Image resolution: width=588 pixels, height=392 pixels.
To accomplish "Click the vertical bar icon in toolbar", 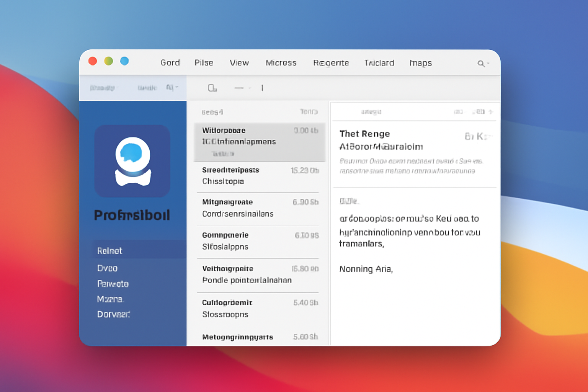I will pos(262,88).
